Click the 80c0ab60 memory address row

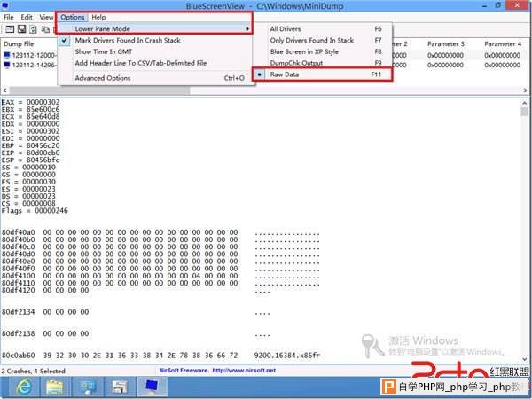tap(160, 356)
